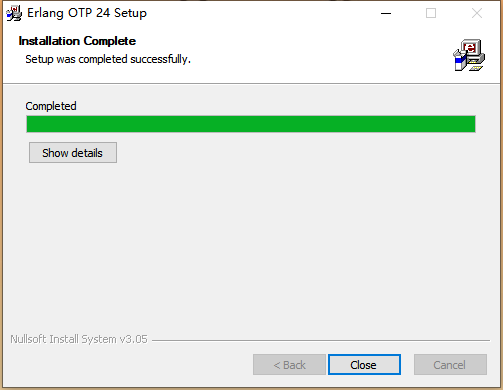Minimize the Erlang OTP 24 Setup window
Viewport: 503px width, 390px height.
click(386, 13)
